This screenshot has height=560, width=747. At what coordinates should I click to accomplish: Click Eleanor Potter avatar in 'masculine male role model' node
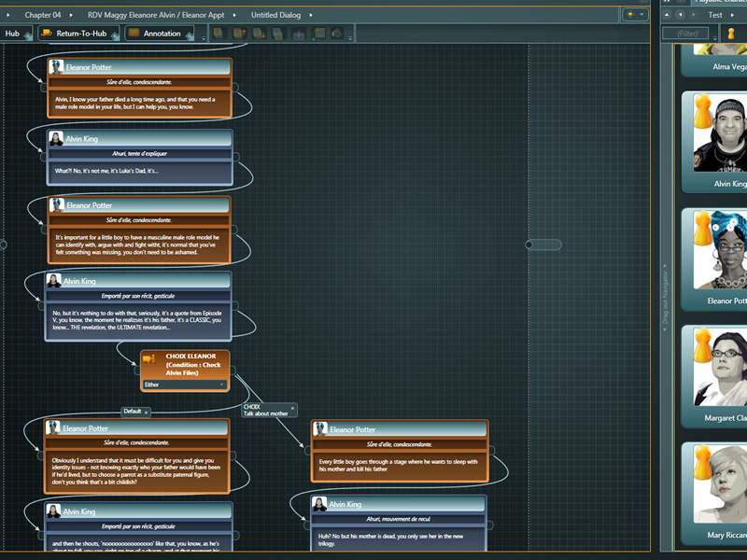coord(57,204)
